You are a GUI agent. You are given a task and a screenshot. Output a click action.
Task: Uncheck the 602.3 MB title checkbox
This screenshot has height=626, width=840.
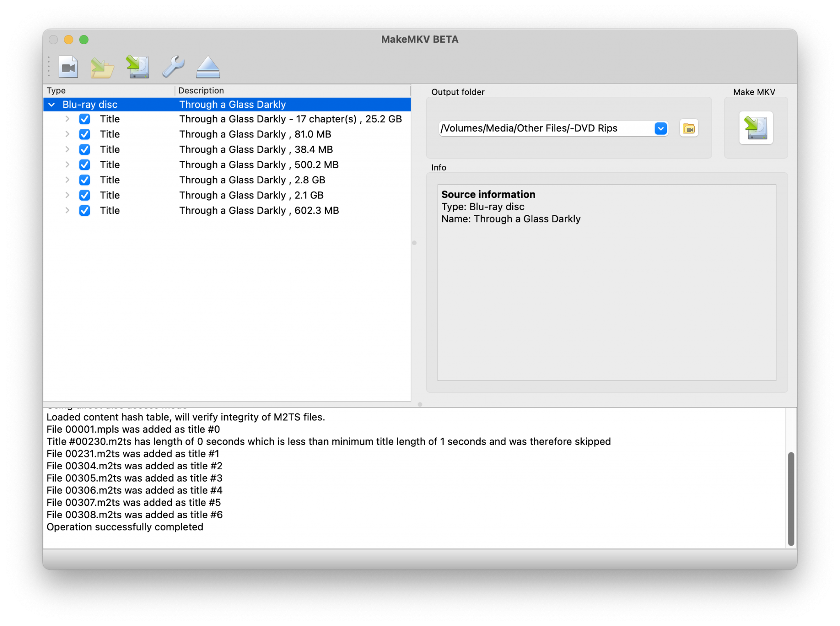click(x=84, y=210)
